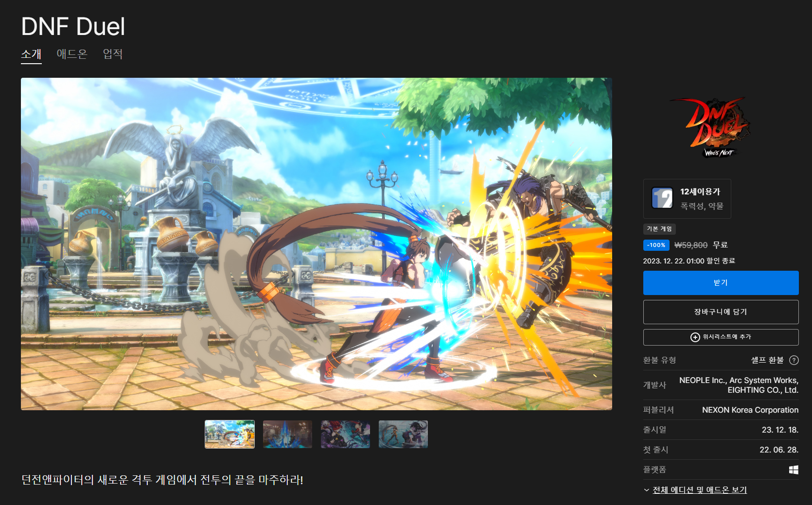Screen dimensions: 812x505
Task: Click the 개발사 row label
Action: tap(654, 385)
